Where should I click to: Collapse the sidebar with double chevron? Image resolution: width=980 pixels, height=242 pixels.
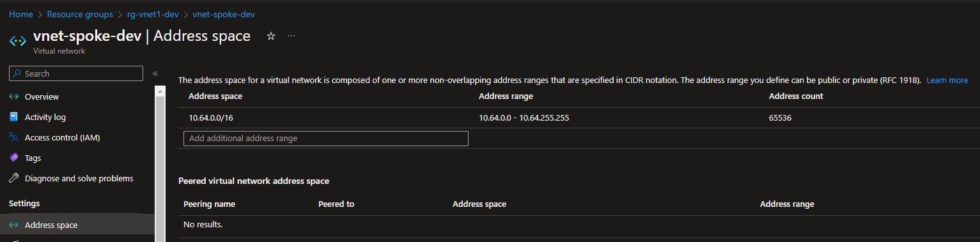155,74
